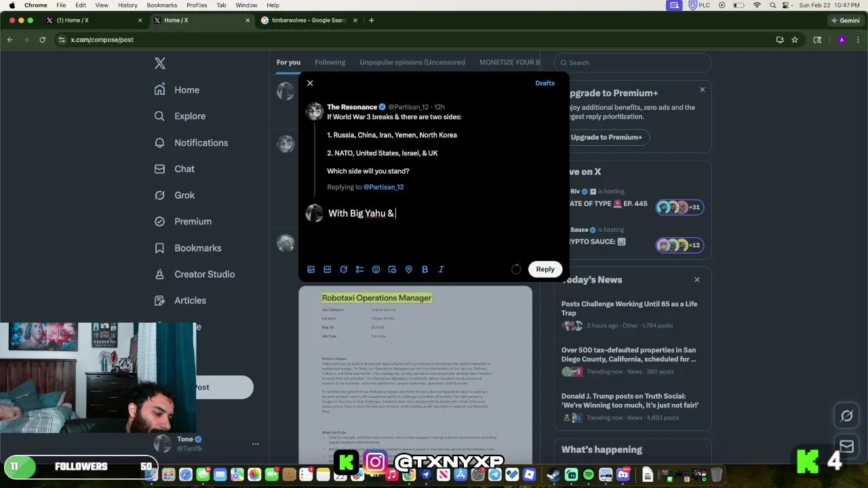Expand account menu next to Tone

click(255, 444)
